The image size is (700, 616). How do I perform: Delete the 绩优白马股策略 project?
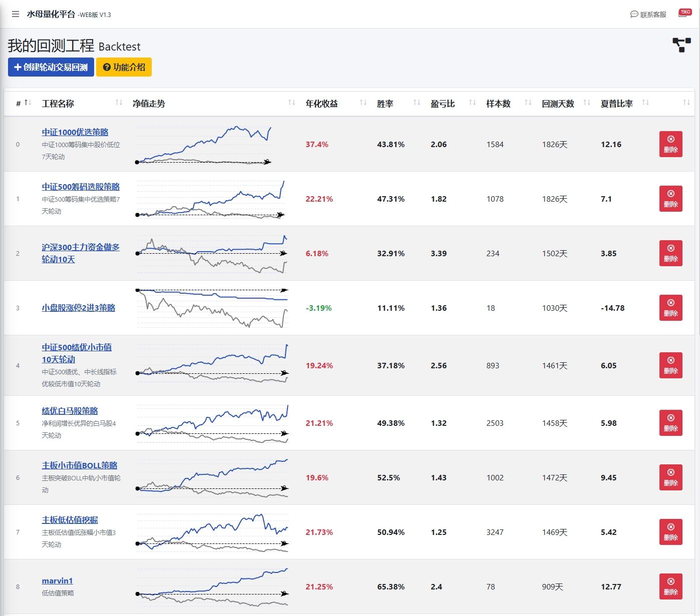(670, 423)
